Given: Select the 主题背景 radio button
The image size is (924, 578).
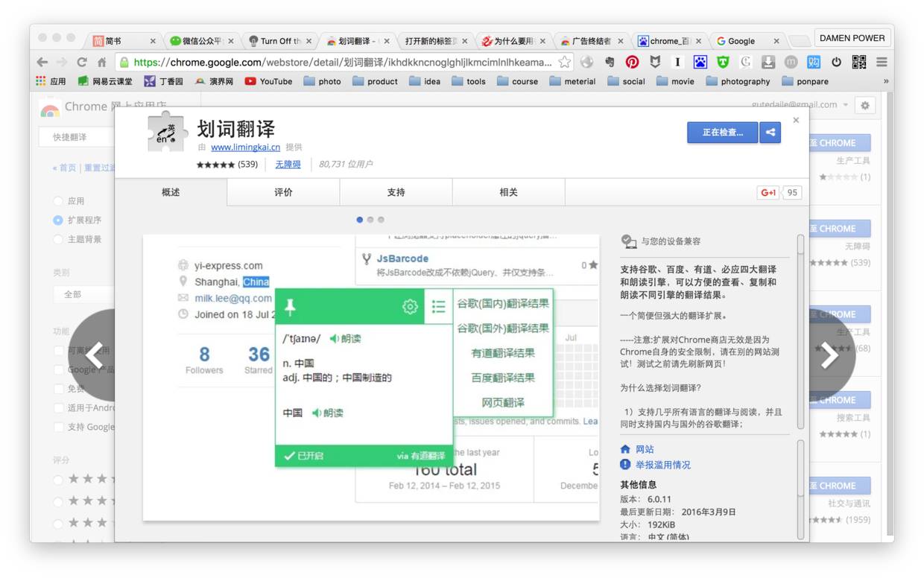Looking at the screenshot, I should pyautogui.click(x=58, y=240).
